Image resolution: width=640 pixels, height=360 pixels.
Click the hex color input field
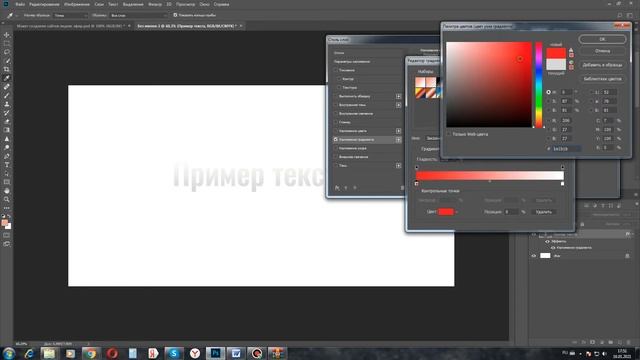click(566, 149)
